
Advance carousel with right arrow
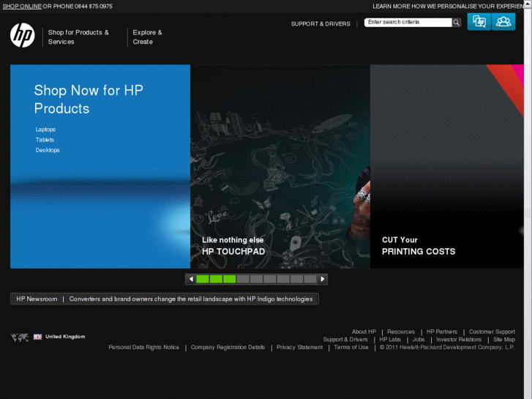pos(323,279)
